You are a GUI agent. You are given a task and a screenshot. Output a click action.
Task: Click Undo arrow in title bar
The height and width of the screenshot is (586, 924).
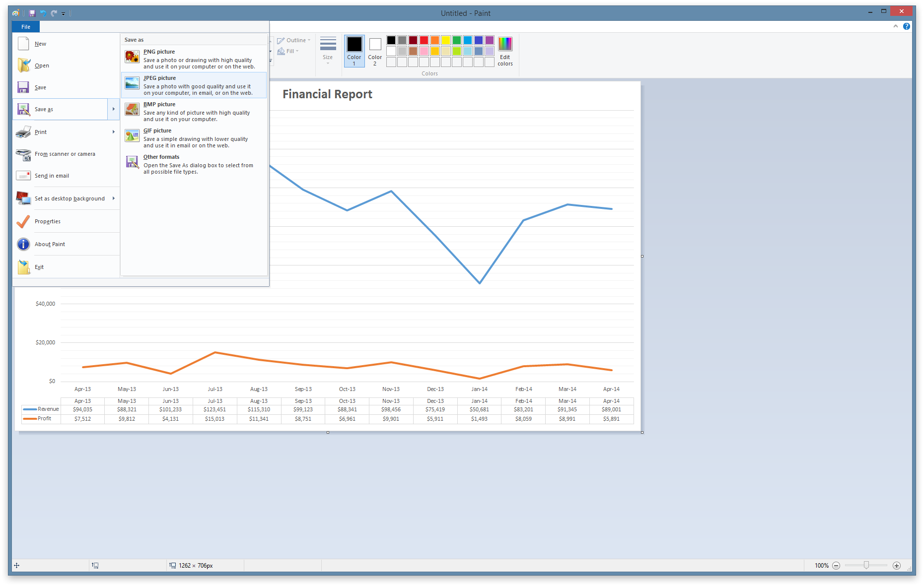tap(43, 13)
